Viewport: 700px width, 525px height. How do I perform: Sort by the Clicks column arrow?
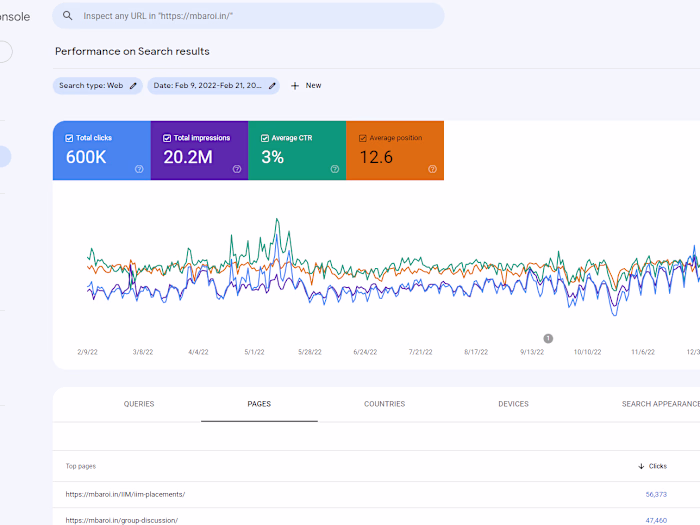point(640,466)
